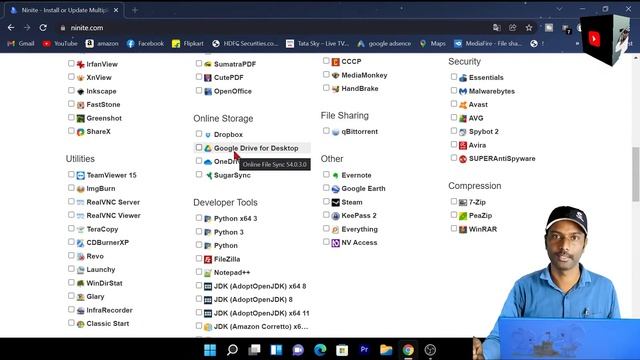Click the Google Earth icon
The image size is (640, 360).
336,189
